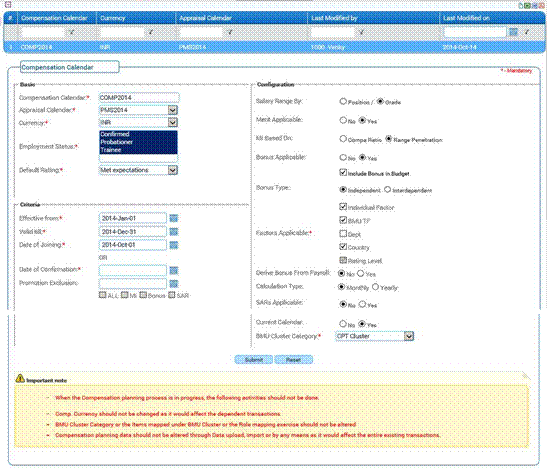Viewport: 547px width, 468px height.
Task: Open BMU Cluster Category dropdown
Action: click(x=409, y=336)
